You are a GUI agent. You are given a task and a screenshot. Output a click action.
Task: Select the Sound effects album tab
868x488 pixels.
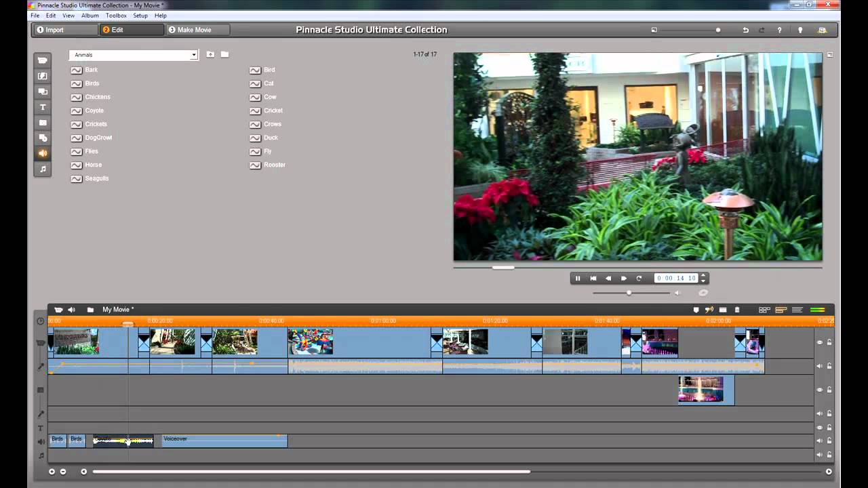[43, 153]
